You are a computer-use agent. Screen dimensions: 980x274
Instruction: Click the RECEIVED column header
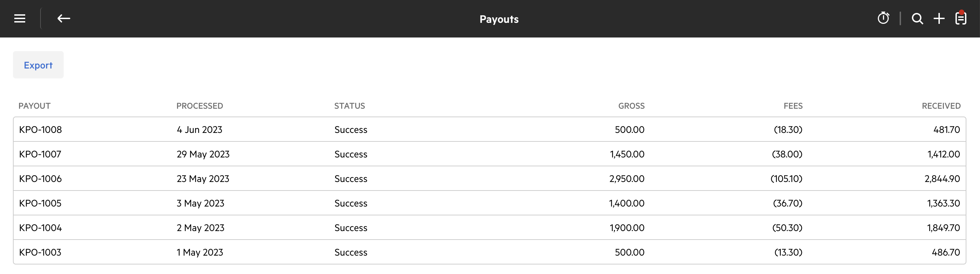[x=941, y=106]
